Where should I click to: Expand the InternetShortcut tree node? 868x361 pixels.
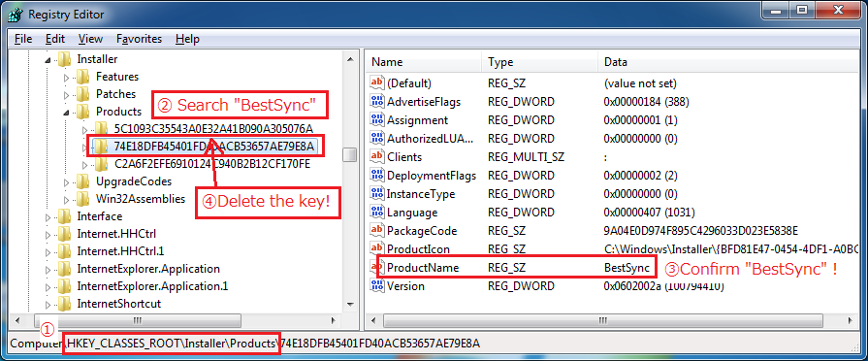click(48, 304)
